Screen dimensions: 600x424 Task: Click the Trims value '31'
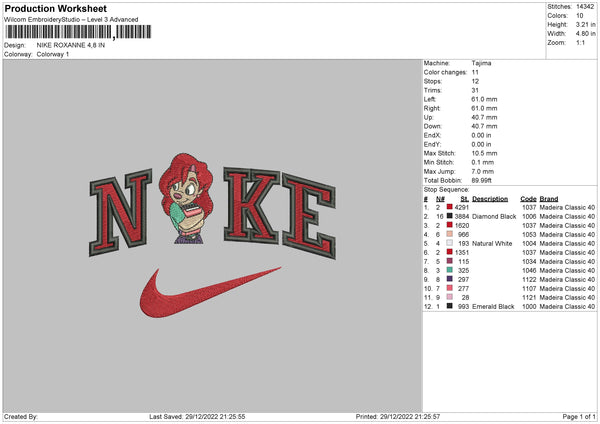coord(475,91)
